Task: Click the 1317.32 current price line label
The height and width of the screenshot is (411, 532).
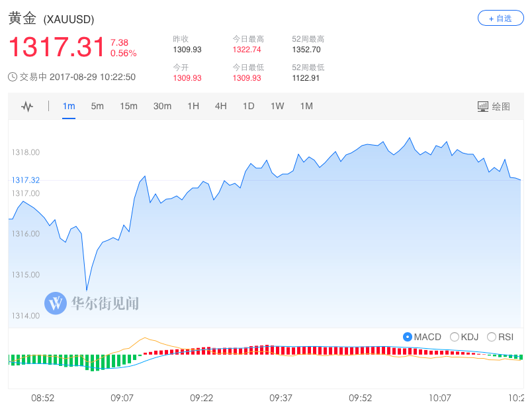Action: click(x=26, y=180)
